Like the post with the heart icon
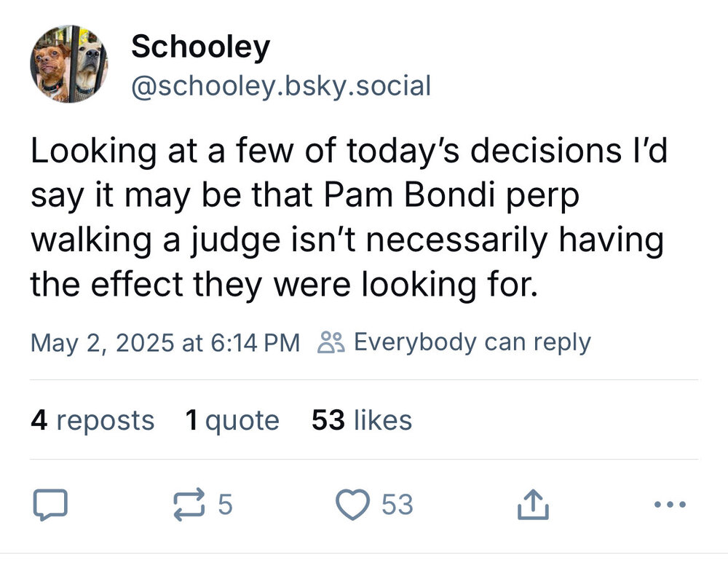The height and width of the screenshot is (571, 728). 355,505
